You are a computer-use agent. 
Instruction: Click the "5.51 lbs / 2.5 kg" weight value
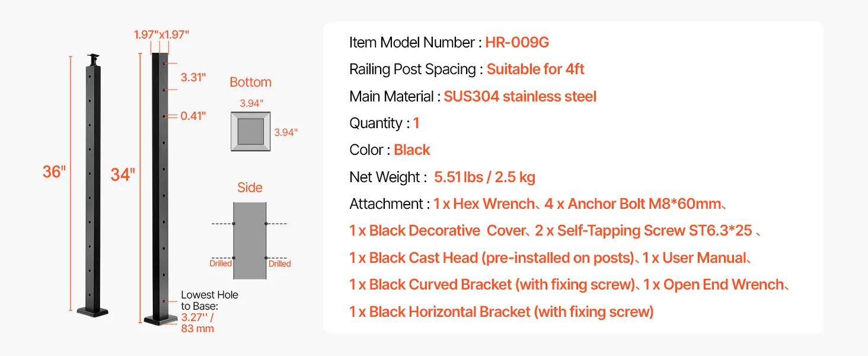pos(484,177)
